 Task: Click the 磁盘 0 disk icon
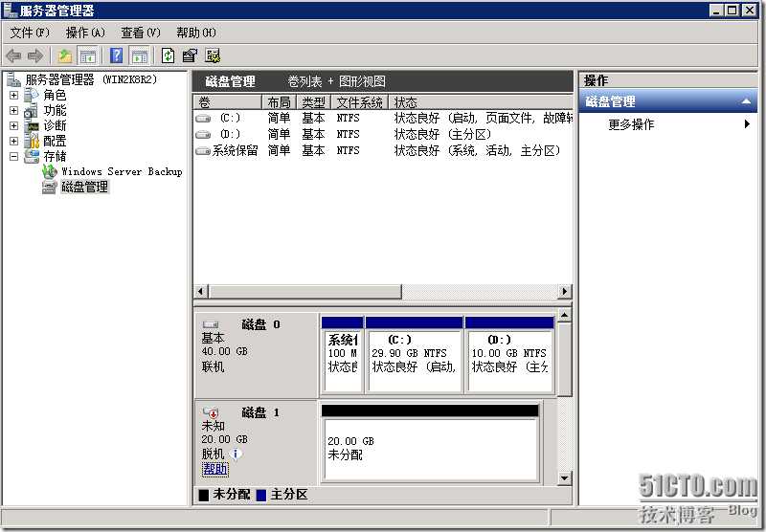click(211, 324)
